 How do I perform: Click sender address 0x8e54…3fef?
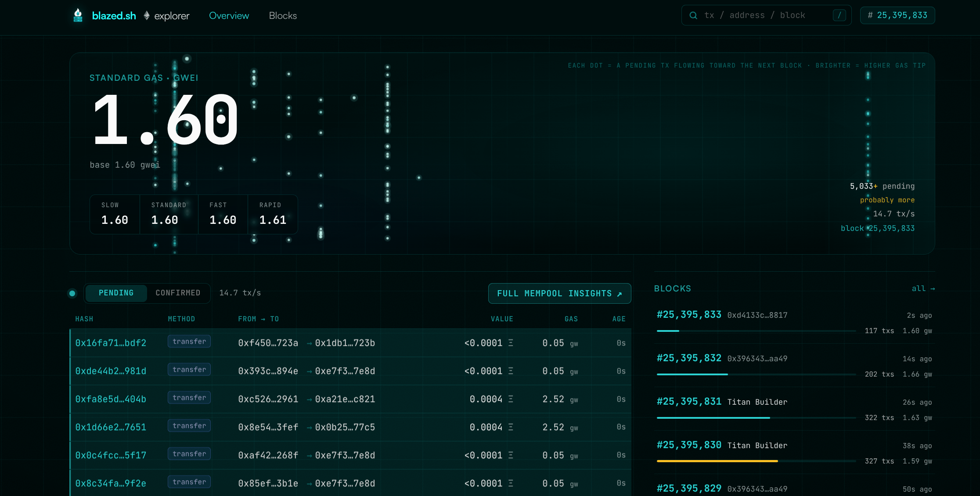tap(268, 427)
